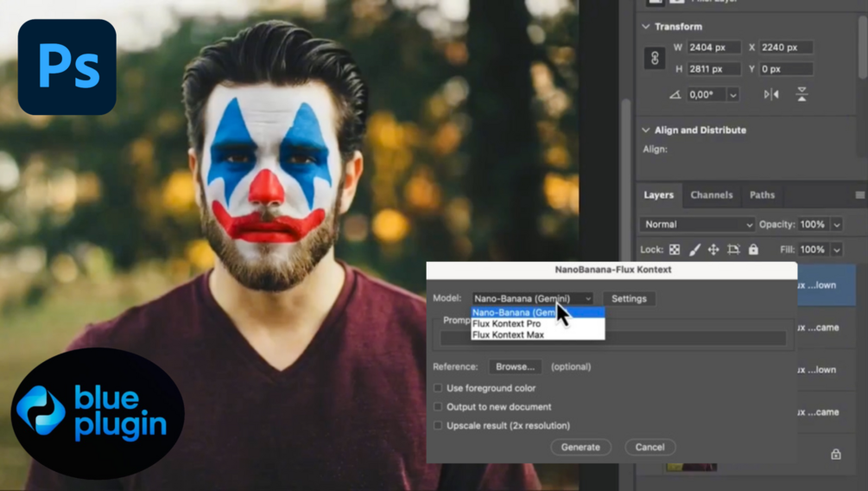Click the lock all padlock icon

pos(753,249)
